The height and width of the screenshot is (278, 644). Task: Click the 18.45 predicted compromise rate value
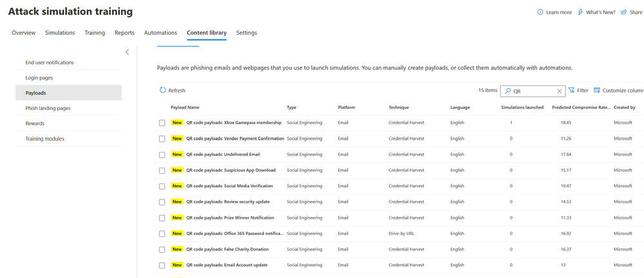point(566,123)
